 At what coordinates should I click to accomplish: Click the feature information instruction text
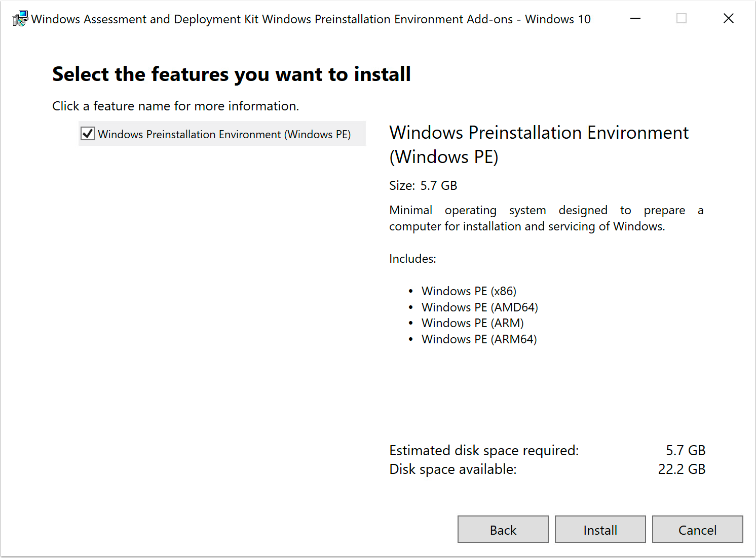click(175, 106)
